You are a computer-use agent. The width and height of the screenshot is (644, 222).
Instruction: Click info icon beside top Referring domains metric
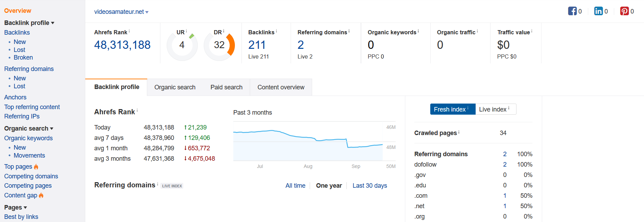[x=349, y=31]
